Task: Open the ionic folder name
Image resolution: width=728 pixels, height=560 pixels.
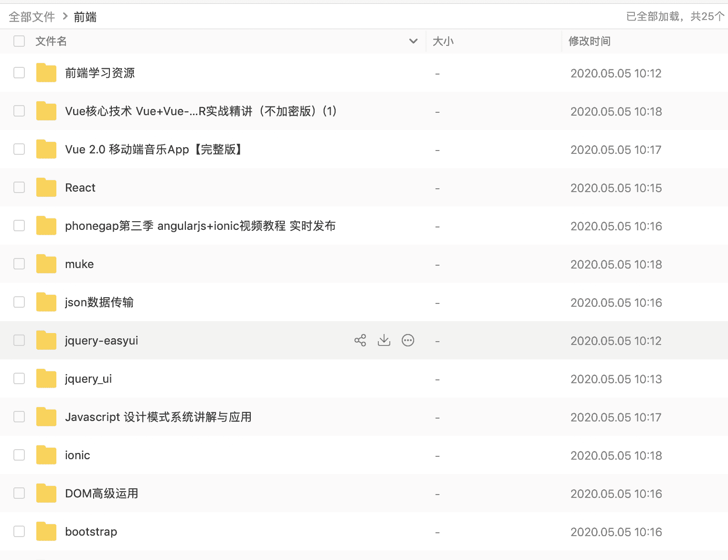Action: 77,455
